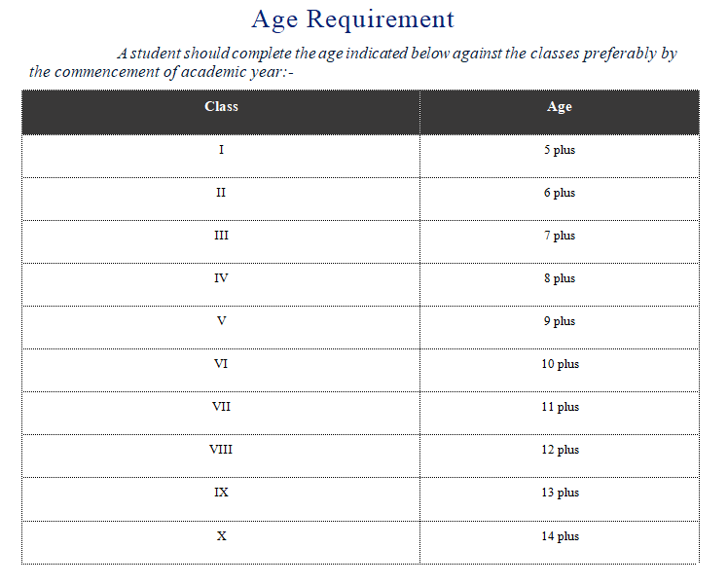Viewport: 728px width, 585px height.
Task: Click the 12 plus age cell
Action: (x=560, y=456)
